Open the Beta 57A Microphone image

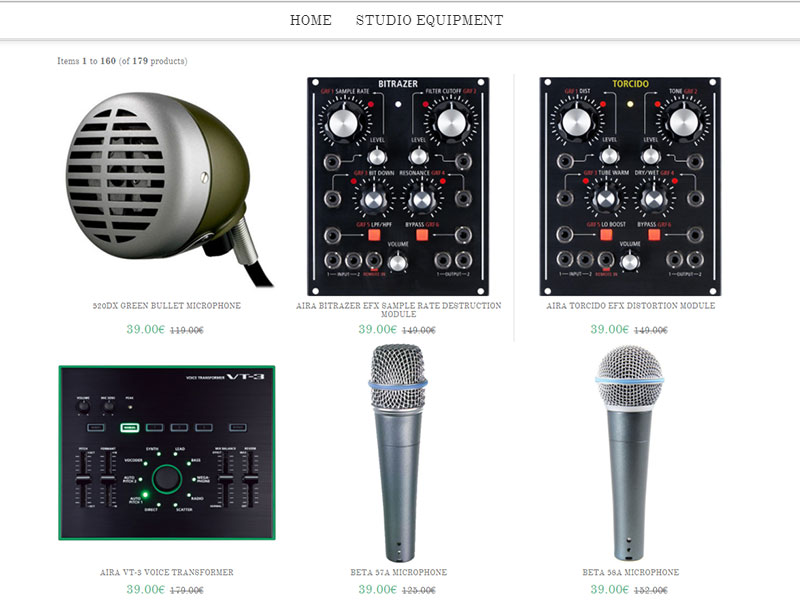pyautogui.click(x=398, y=453)
